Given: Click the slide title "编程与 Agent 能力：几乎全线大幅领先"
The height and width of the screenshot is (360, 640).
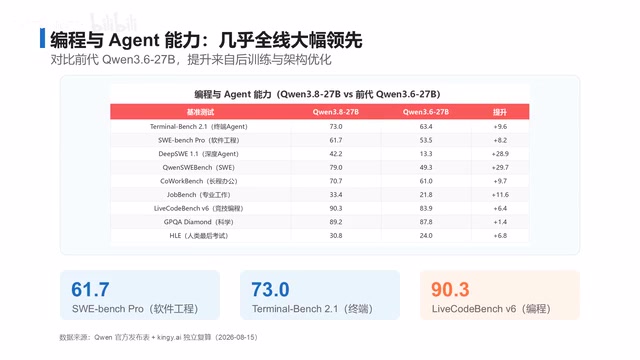Looking at the screenshot, I should click(206, 40).
